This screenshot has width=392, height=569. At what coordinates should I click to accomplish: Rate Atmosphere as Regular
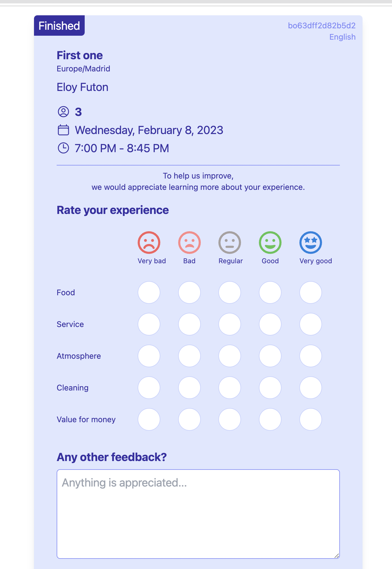(230, 356)
